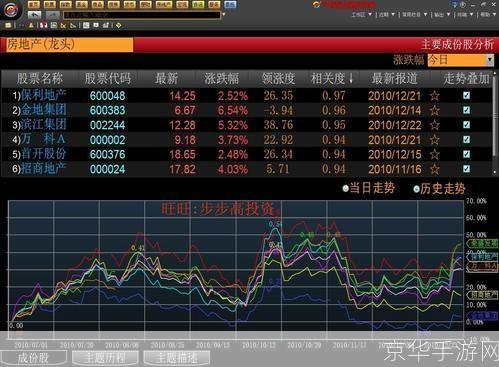Click the 主要成份股分析 heading text
499x367 pixels.
click(457, 44)
